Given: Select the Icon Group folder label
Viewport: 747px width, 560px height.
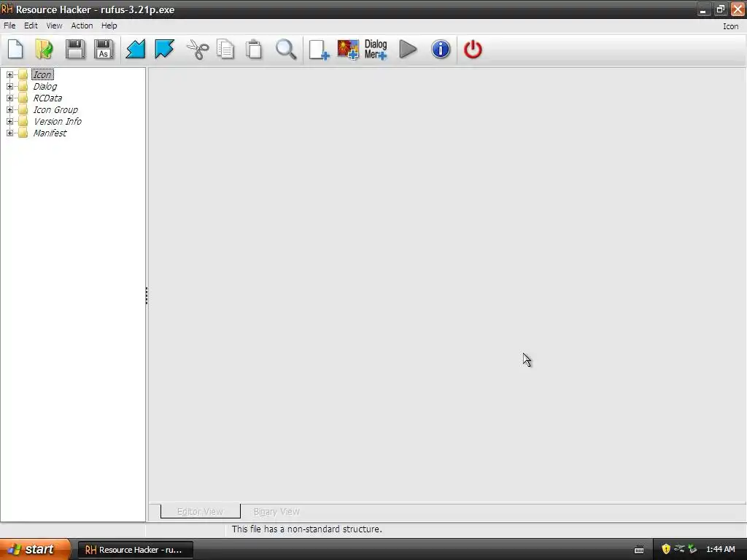Looking at the screenshot, I should [55, 109].
